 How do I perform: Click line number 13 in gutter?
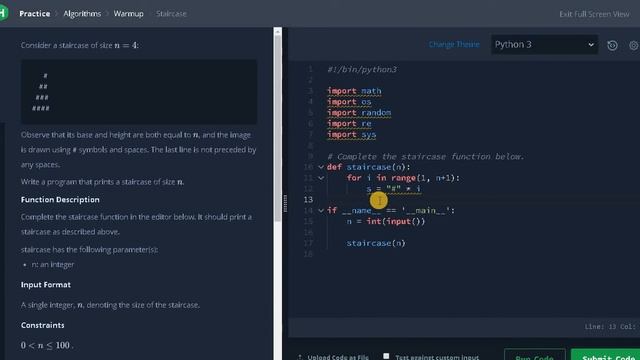click(x=308, y=200)
